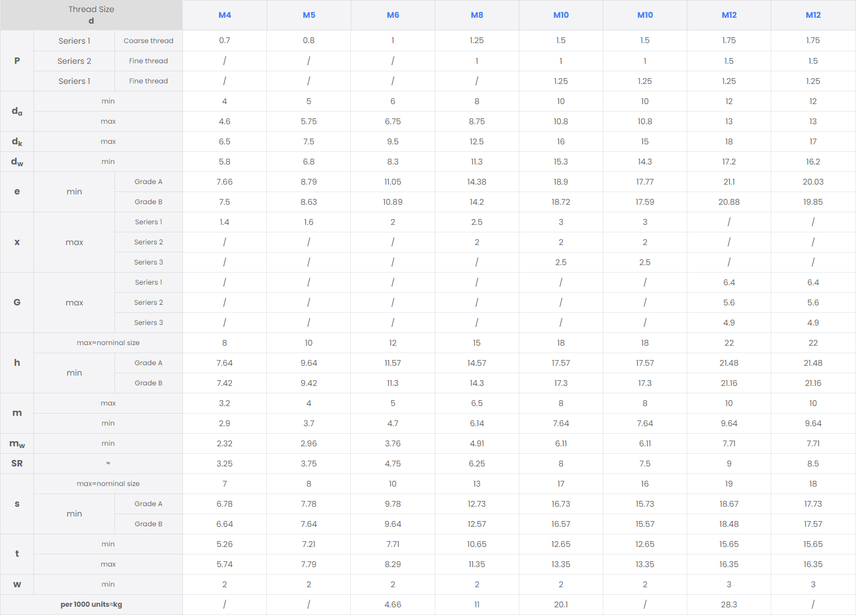Click the da max value 8.75
This screenshot has width=857, height=616.
coord(477,121)
